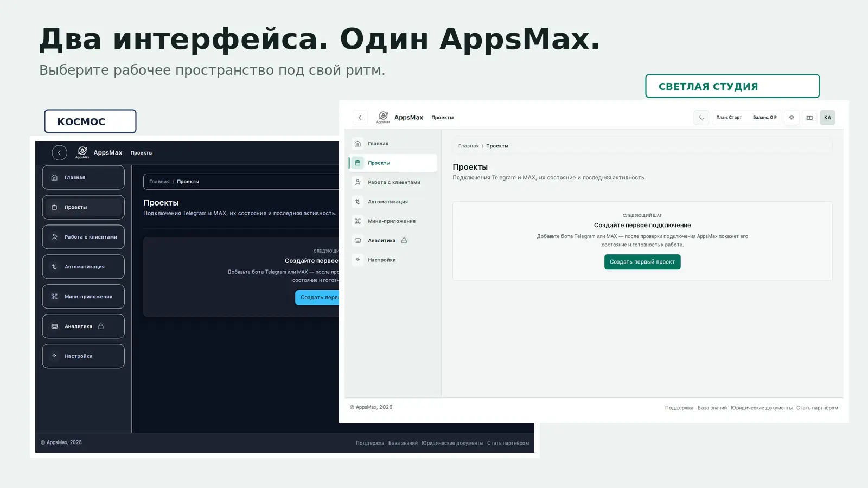Screen dimensions: 868x488
Task: Open Автоматизация icon in dark sidebar
Action: [54, 267]
